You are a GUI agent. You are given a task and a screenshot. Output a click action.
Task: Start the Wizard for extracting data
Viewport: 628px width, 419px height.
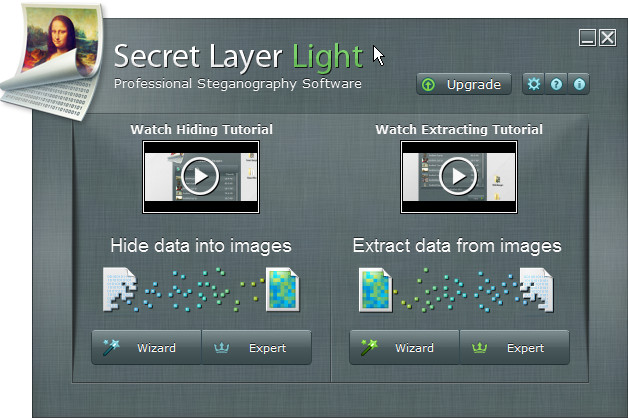coord(404,347)
